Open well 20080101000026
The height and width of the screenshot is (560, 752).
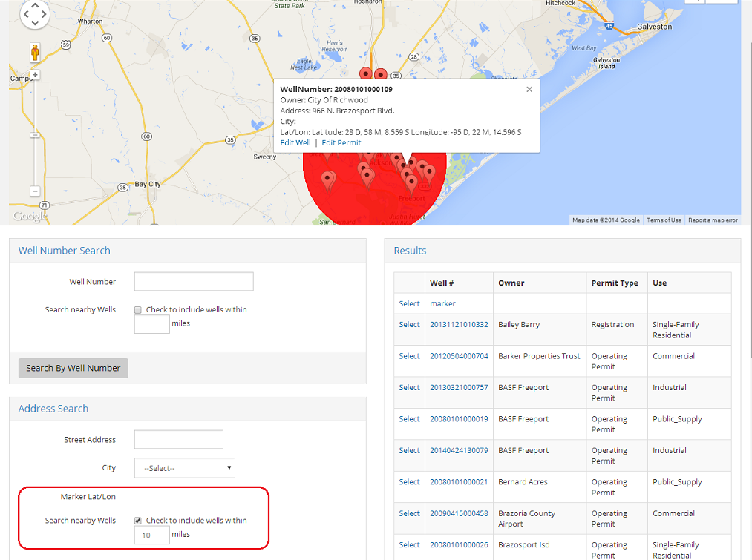point(459,545)
